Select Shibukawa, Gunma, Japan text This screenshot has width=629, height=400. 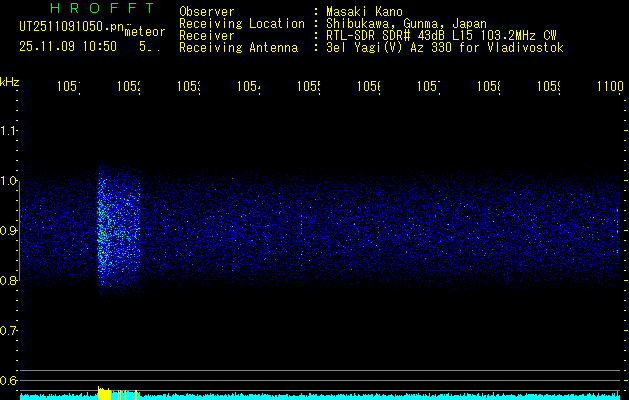[406, 24]
